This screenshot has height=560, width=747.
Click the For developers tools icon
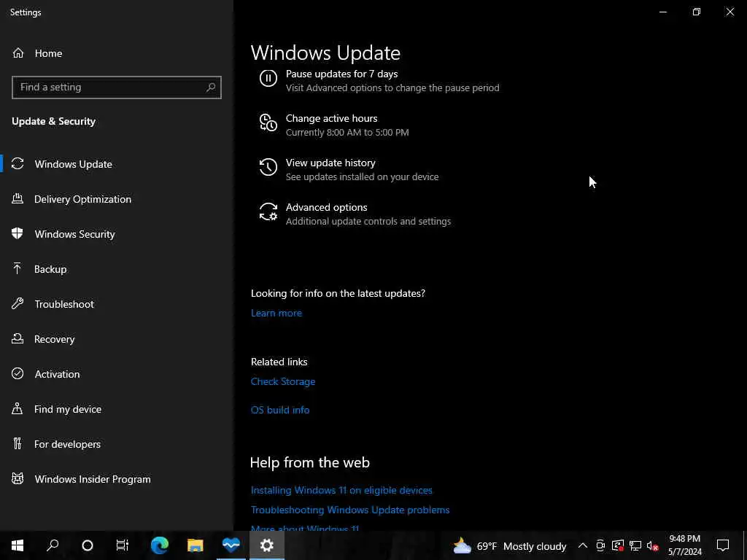[18, 444]
